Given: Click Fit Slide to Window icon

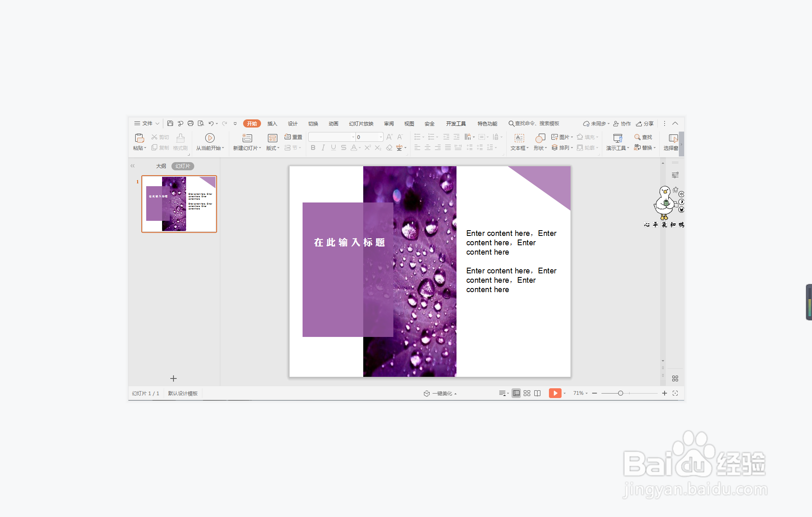Looking at the screenshot, I should tap(675, 393).
